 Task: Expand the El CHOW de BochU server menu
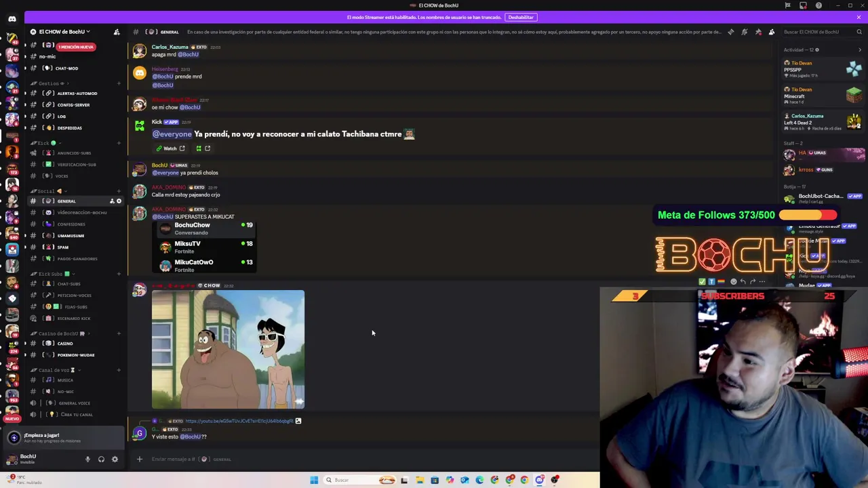(64, 32)
